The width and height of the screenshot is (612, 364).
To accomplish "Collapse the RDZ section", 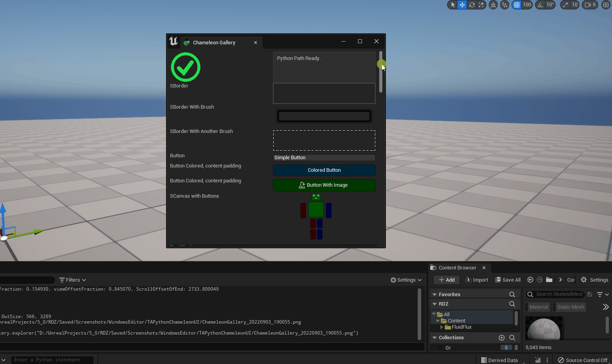I will pos(435,304).
